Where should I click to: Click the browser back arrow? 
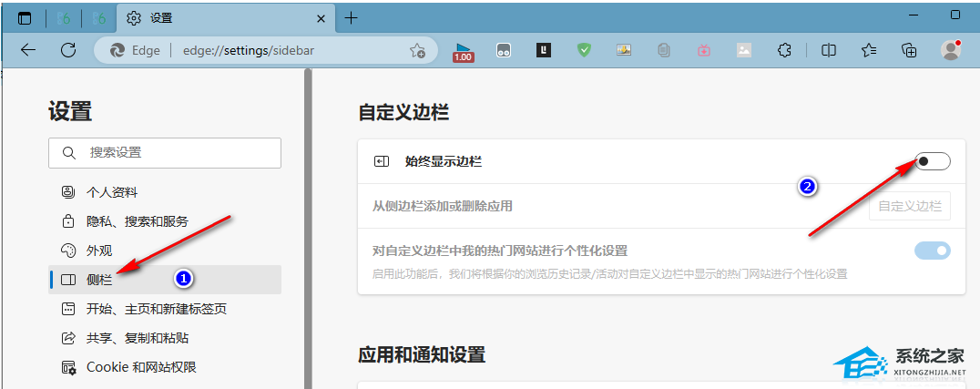28,50
